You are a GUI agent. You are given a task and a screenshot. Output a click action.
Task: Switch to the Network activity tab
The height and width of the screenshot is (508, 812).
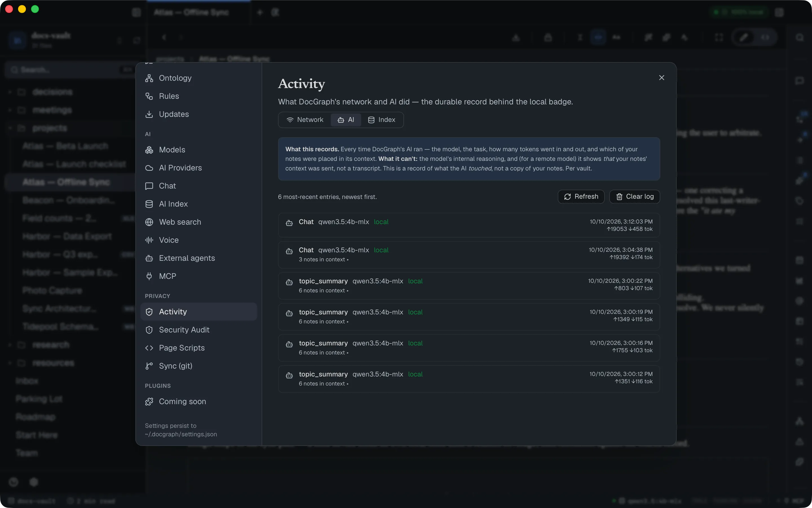pos(305,120)
